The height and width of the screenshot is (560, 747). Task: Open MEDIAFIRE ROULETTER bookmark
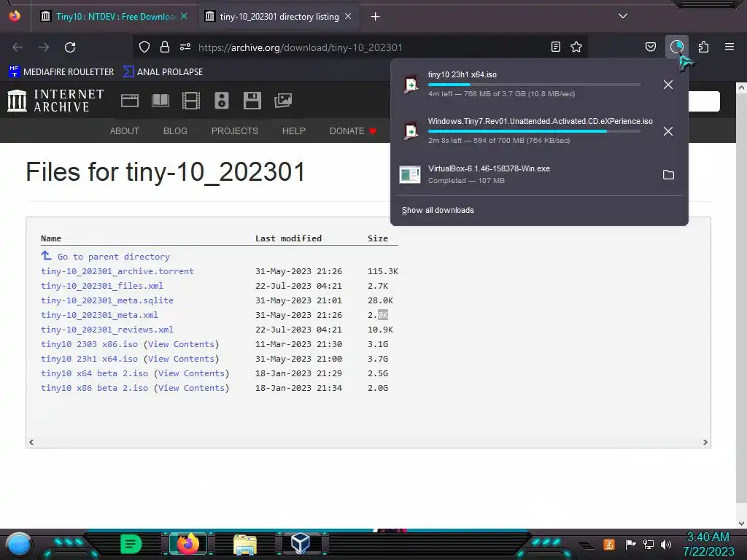[x=61, y=72]
